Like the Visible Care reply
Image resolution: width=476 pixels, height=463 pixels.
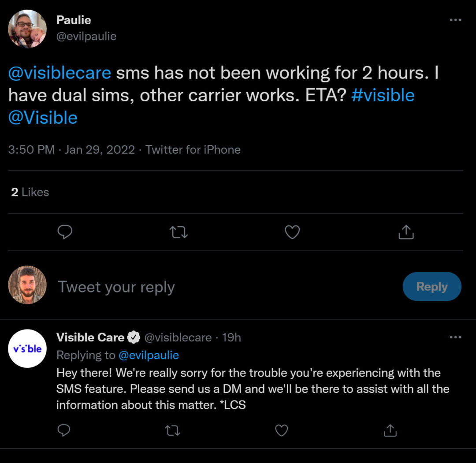click(x=281, y=430)
